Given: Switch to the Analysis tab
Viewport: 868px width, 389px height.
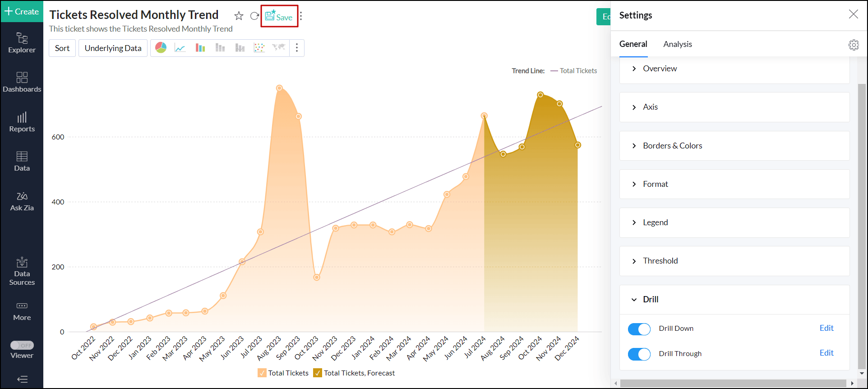Looking at the screenshot, I should coord(677,44).
